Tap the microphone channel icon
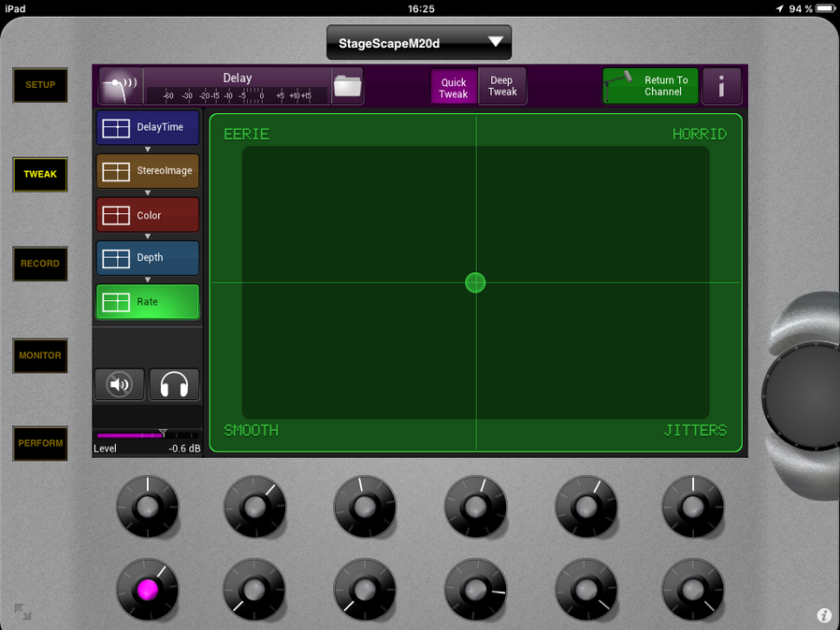 119,86
